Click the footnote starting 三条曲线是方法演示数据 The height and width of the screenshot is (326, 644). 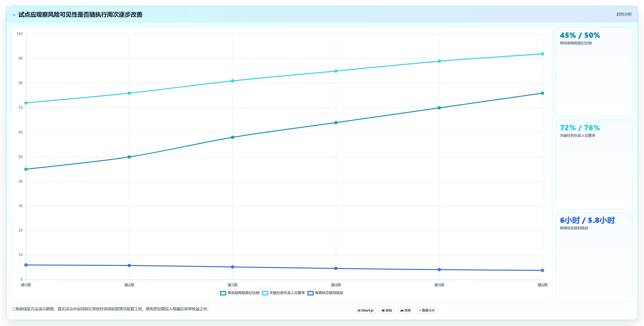pyautogui.click(x=111, y=309)
